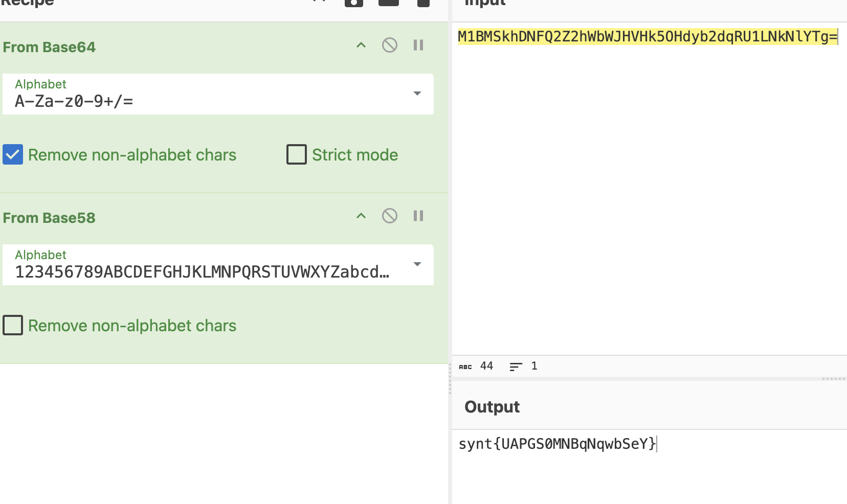
Task: Click the vertical divider beside Recipe pane
Action: pyautogui.click(x=450, y=378)
